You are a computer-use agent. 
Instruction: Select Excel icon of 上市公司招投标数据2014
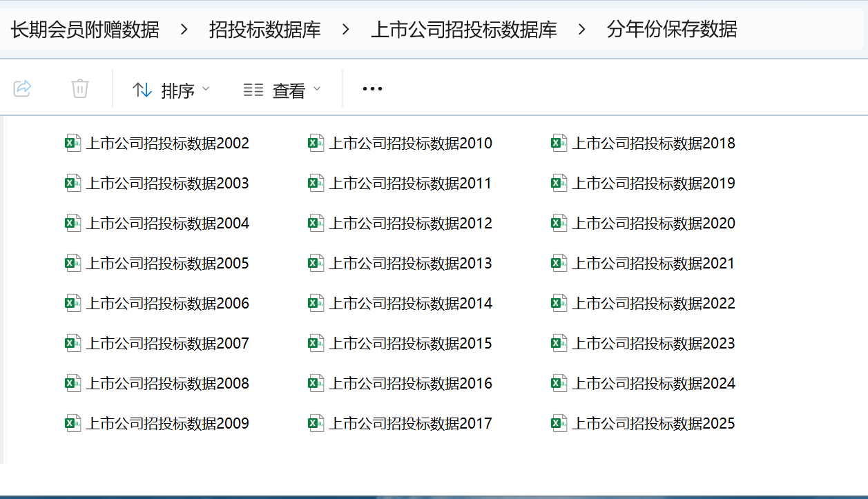pyautogui.click(x=316, y=303)
